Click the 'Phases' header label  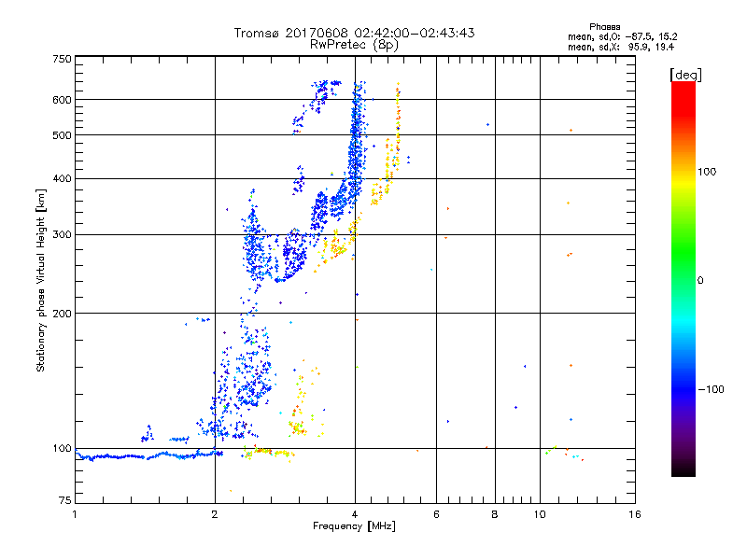pyautogui.click(x=604, y=27)
